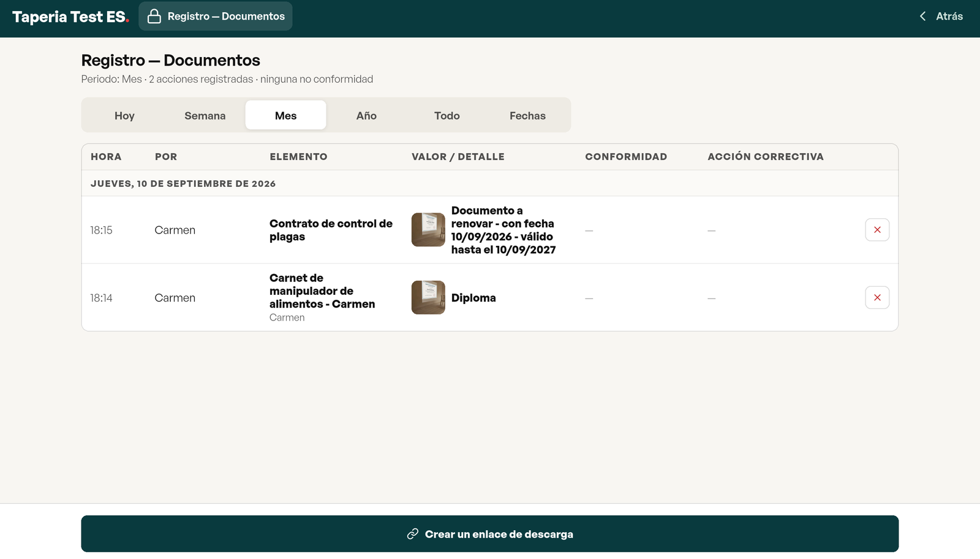Click the link icon in the download button
The width and height of the screenshot is (980, 559).
pos(413,534)
